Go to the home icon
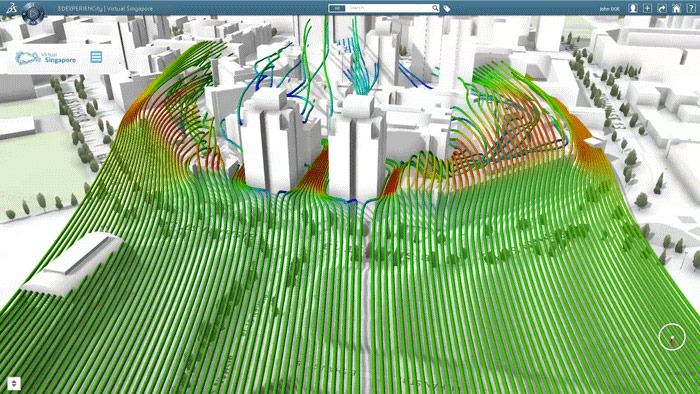 coord(676,8)
